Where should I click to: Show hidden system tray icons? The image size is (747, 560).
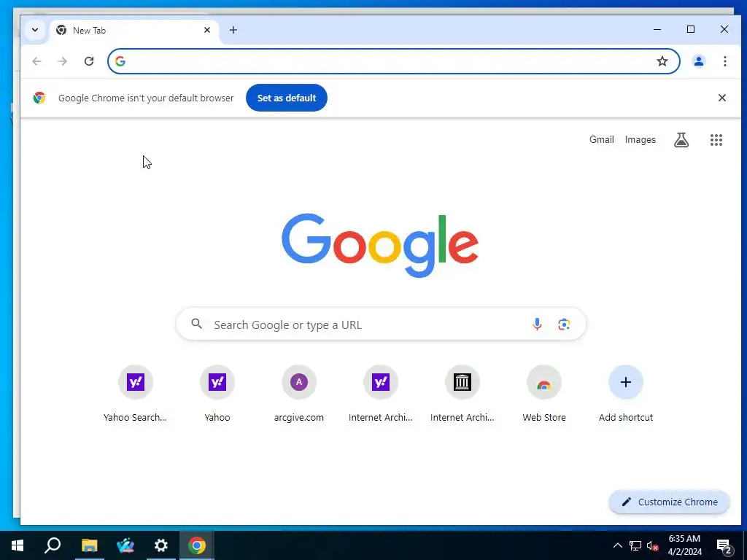pos(617,545)
